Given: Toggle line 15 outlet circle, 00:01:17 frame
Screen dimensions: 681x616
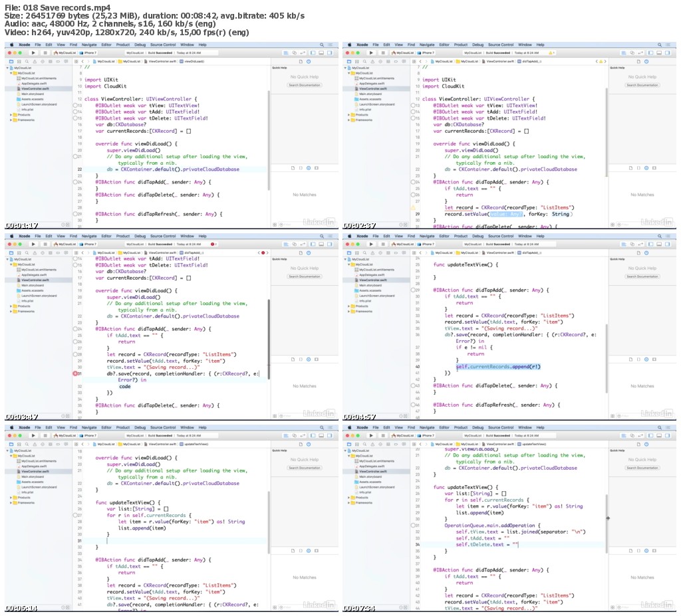Looking at the screenshot, I should [75, 118].
